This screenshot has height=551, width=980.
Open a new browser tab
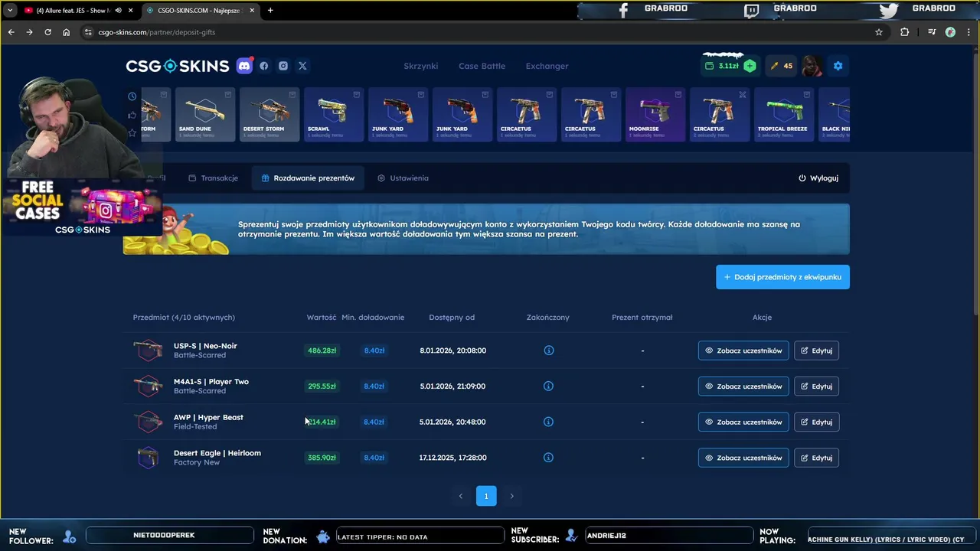(x=270, y=10)
